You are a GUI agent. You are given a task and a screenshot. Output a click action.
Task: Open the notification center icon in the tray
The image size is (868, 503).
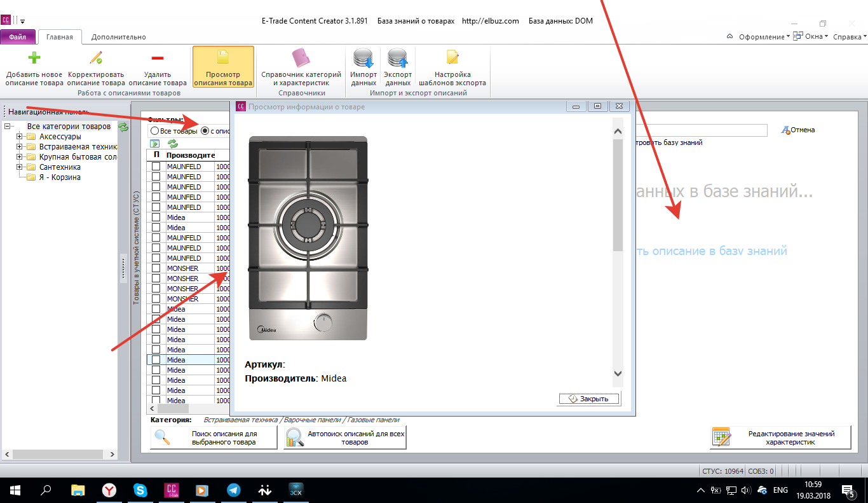point(848,490)
